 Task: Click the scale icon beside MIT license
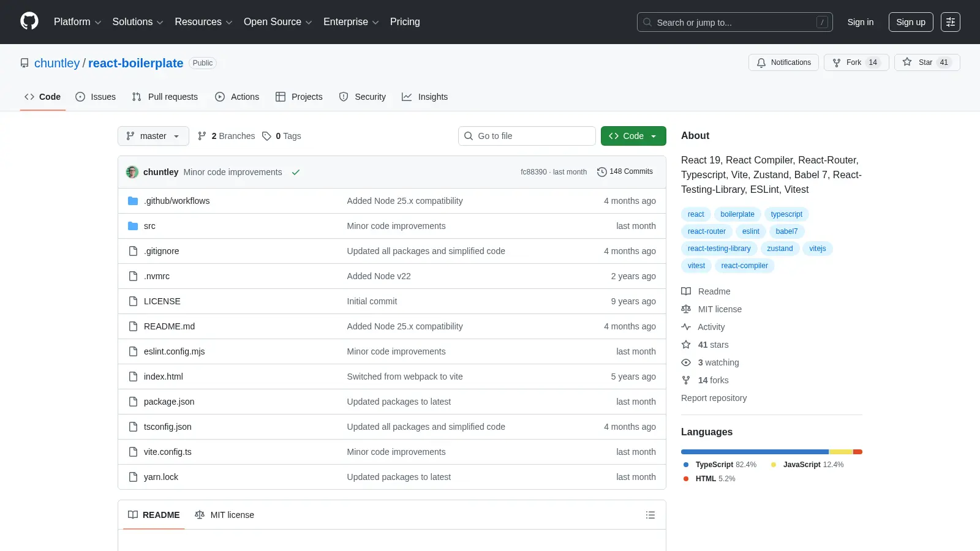[x=686, y=309]
